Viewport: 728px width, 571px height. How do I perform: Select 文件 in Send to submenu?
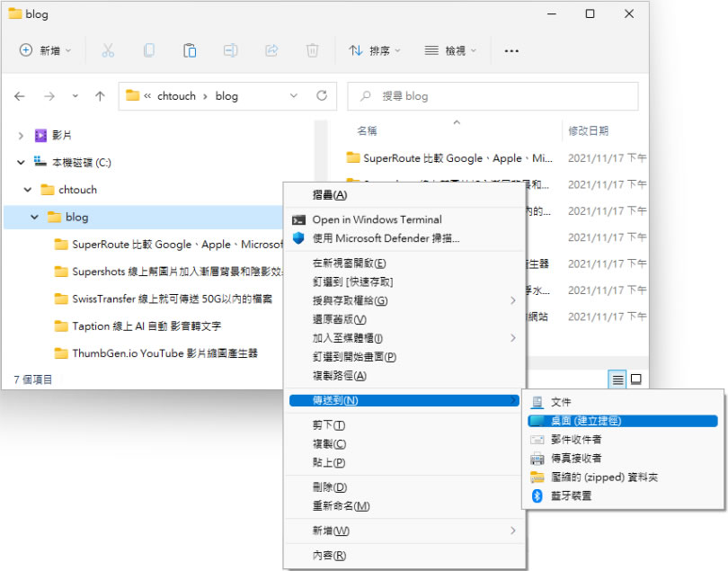click(x=624, y=402)
